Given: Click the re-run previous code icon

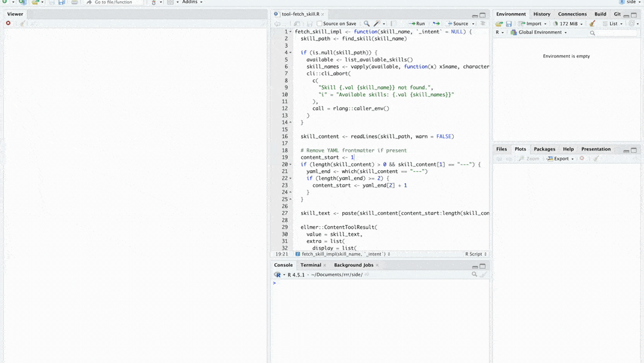Looking at the screenshot, I should click(436, 24).
